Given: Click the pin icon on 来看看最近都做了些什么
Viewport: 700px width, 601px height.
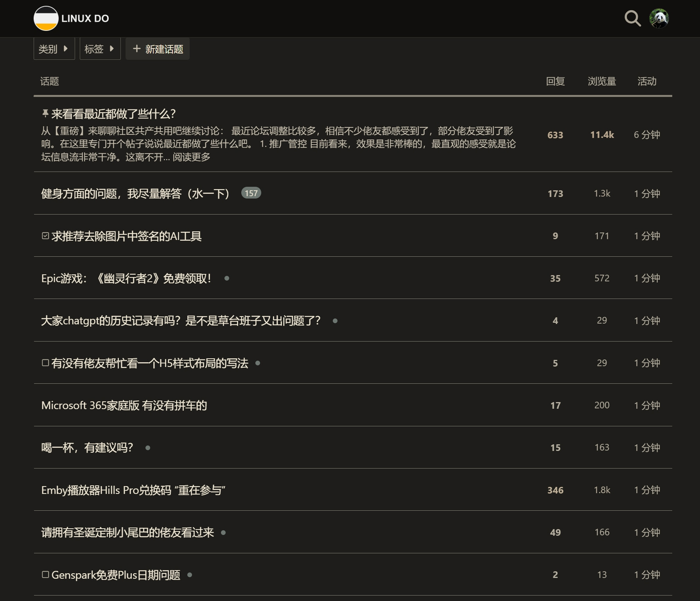Looking at the screenshot, I should (x=45, y=113).
